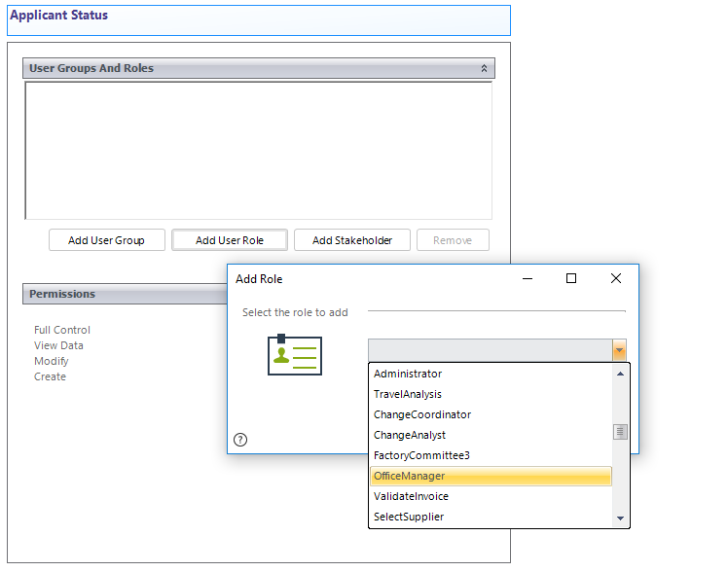Click the Add User Role button
728x572 pixels.
tap(230, 240)
